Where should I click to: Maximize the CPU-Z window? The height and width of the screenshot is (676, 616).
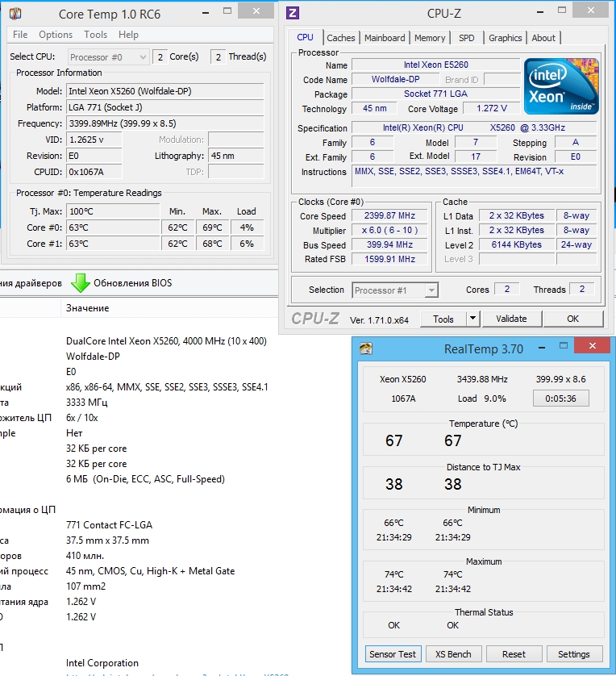[562, 10]
